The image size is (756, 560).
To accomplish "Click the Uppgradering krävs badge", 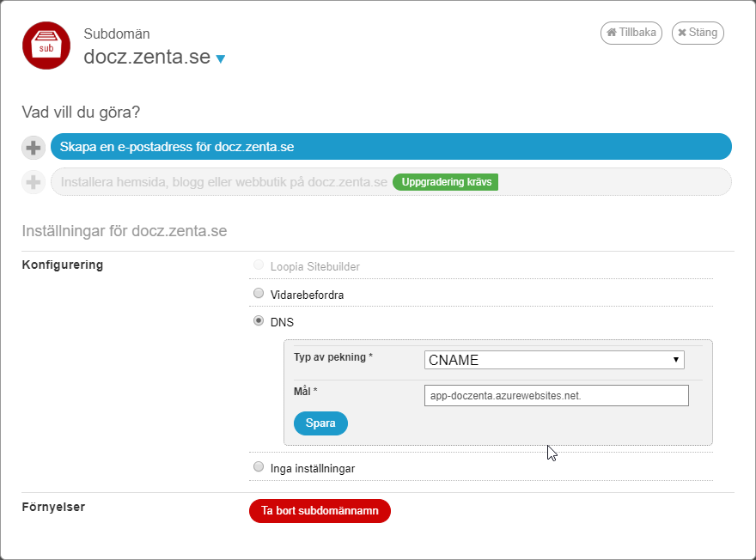I will [445, 182].
